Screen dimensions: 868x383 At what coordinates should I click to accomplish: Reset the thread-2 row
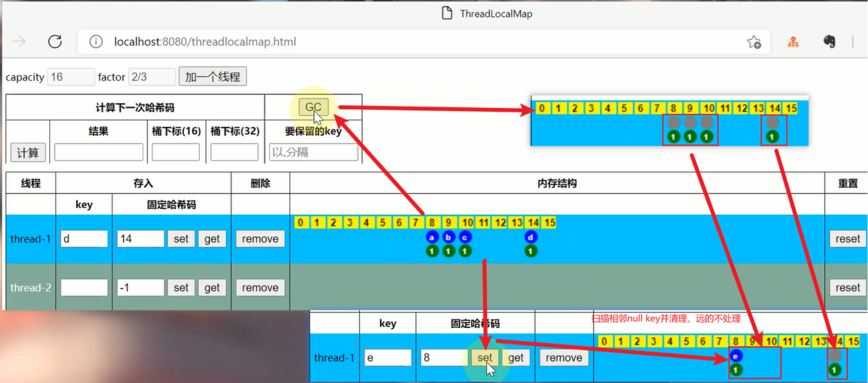pyautogui.click(x=848, y=287)
